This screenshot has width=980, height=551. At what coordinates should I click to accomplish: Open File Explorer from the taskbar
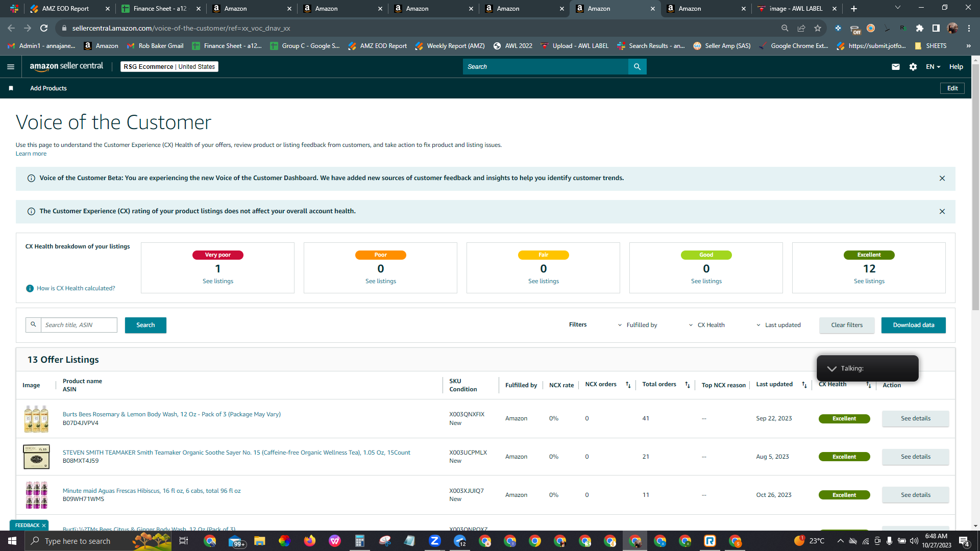pos(260,541)
